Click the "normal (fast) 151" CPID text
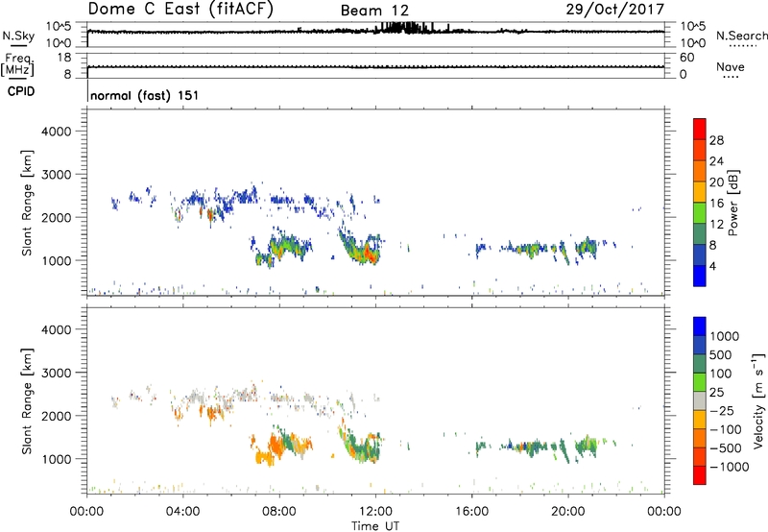768x532 pixels. coord(145,95)
